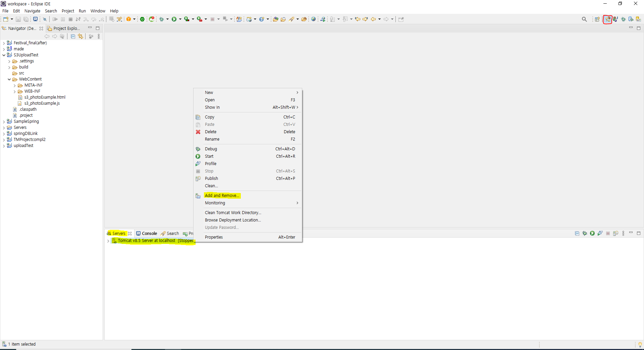The image size is (644, 350).
Task: Select Tomcat v8.5 Server at localhost row
Action: coord(153,241)
